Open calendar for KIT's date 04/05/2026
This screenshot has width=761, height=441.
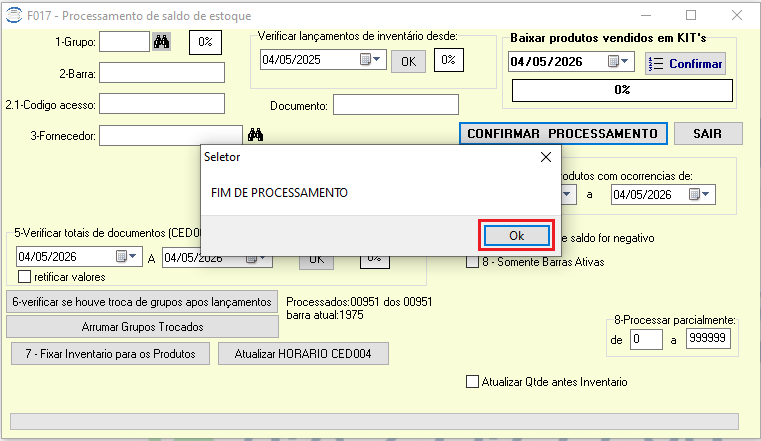coord(619,62)
